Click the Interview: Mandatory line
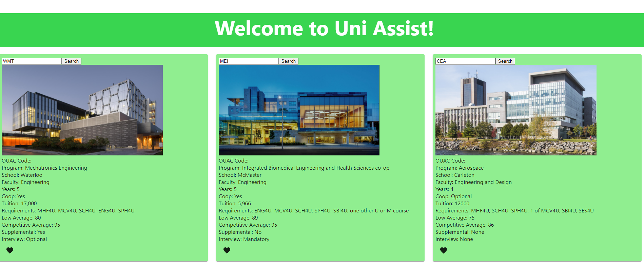 coord(244,239)
